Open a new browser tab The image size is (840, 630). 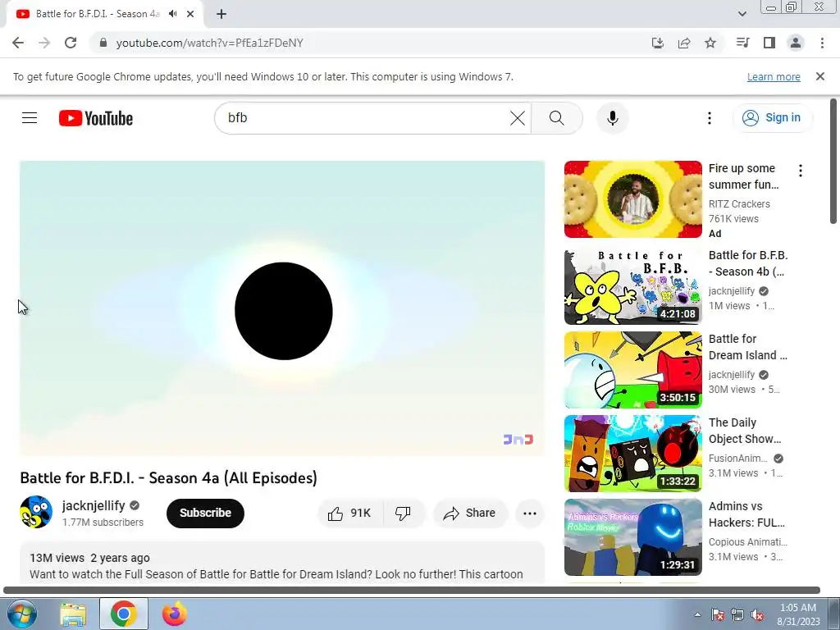221,15
